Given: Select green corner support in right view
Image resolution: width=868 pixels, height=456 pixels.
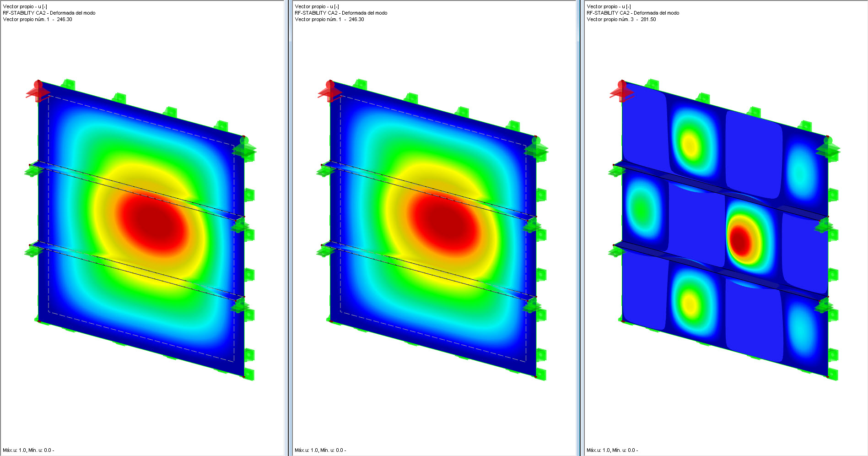Looking at the screenshot, I should [x=828, y=148].
